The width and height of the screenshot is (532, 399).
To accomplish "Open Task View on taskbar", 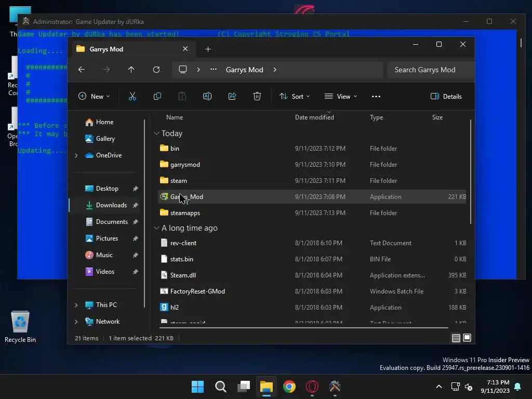I will [244, 387].
